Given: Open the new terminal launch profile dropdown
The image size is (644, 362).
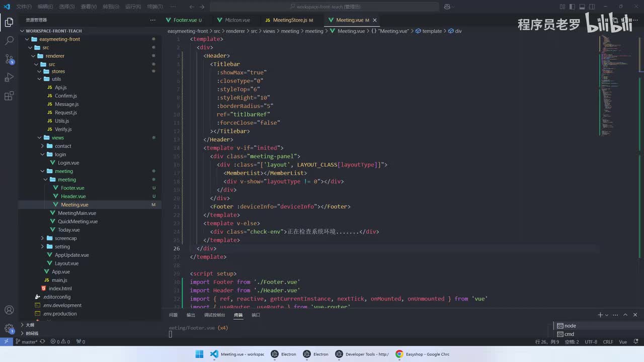Looking at the screenshot, I should tap(606, 315).
